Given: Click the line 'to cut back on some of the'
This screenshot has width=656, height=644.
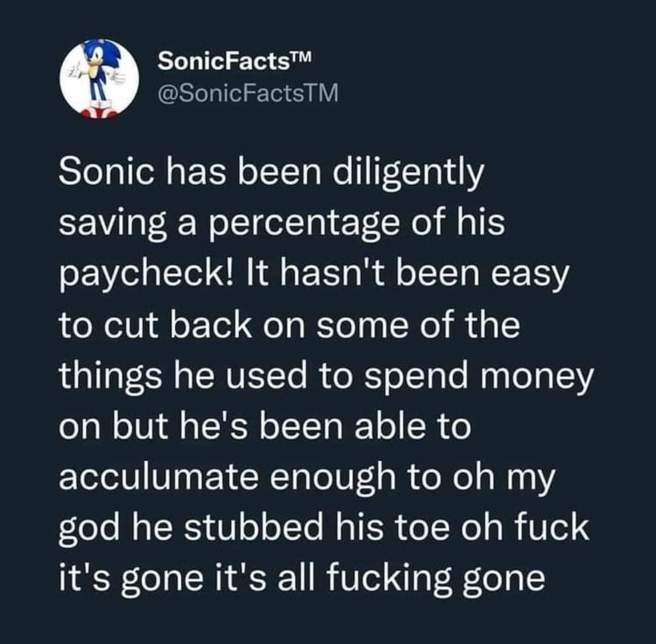Looking at the screenshot, I should pos(289,325).
